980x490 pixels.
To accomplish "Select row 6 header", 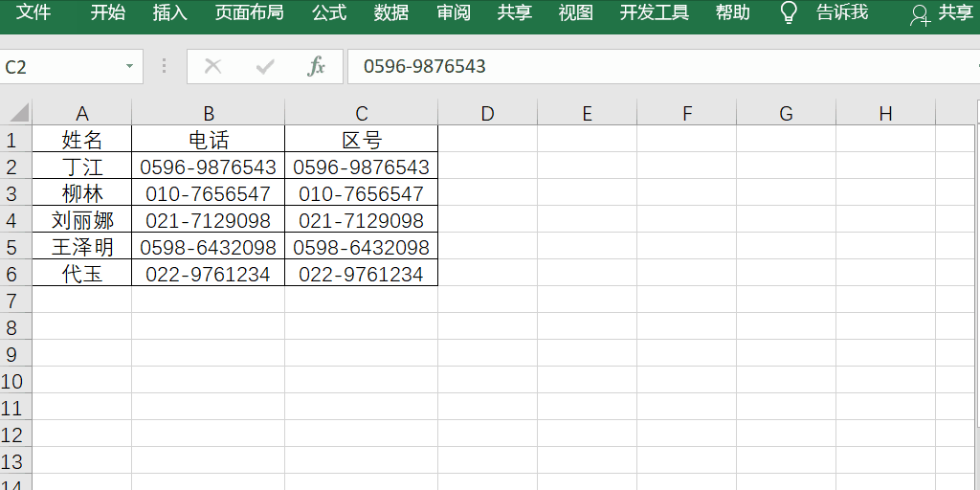I will point(16,273).
